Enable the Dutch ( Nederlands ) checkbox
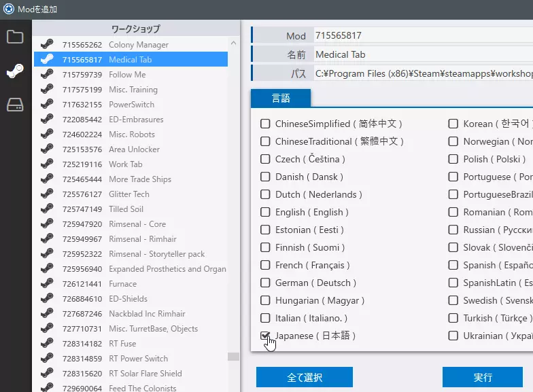 (265, 194)
